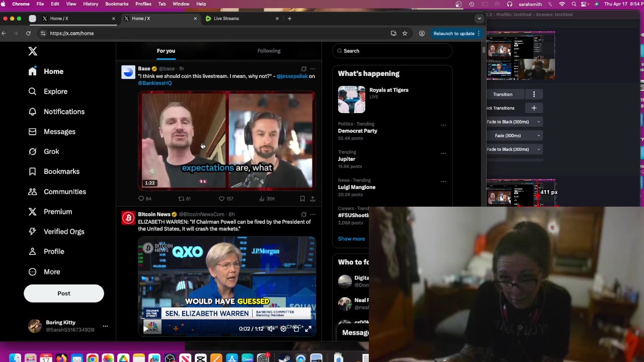Viewport: 644px width, 362px height.
Task: Open Chrome profile icon
Action: tap(422, 33)
